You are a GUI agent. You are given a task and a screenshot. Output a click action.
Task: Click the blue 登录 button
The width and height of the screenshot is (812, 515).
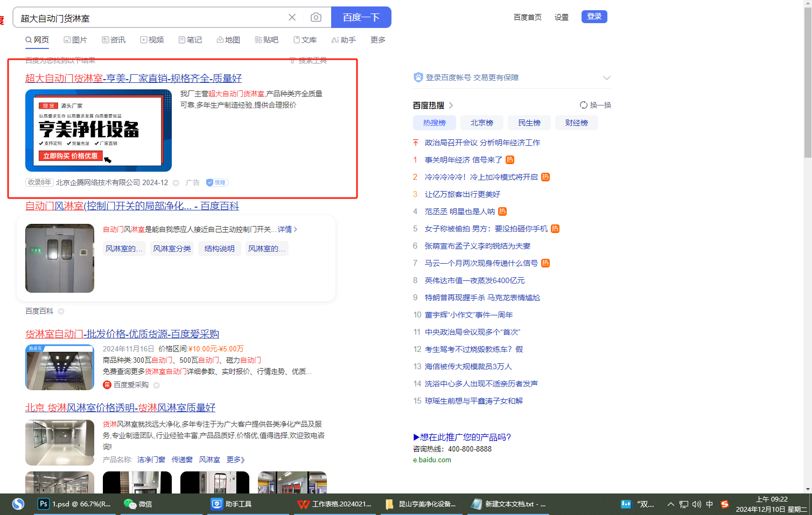click(594, 17)
